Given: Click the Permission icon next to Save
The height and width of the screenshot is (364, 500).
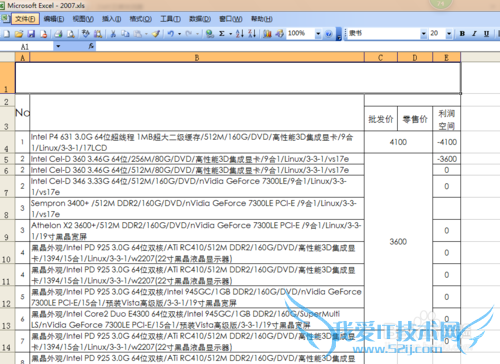Looking at the screenshot, I should coord(44,34).
